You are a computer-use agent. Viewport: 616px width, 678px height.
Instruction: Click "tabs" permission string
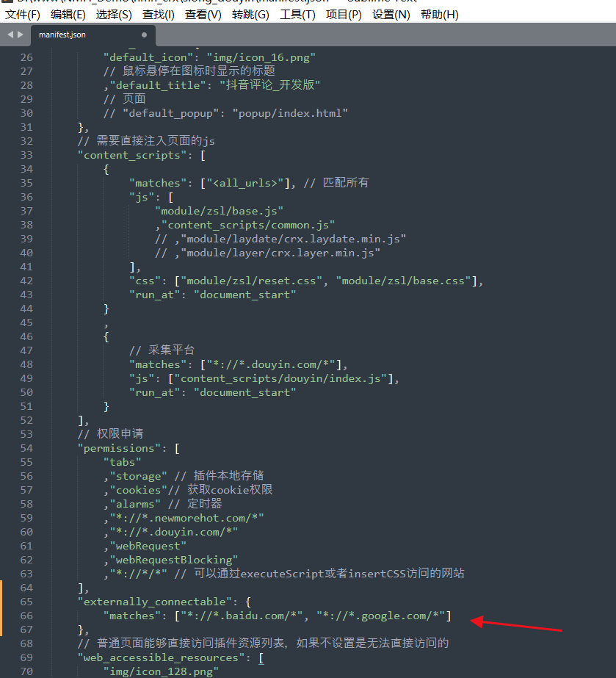pos(123,462)
